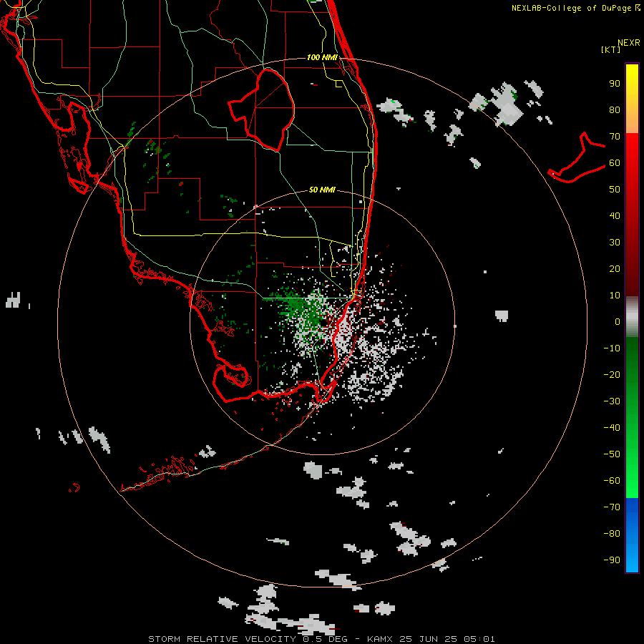Click the Lake Okeechobee outline on map

click(261, 109)
